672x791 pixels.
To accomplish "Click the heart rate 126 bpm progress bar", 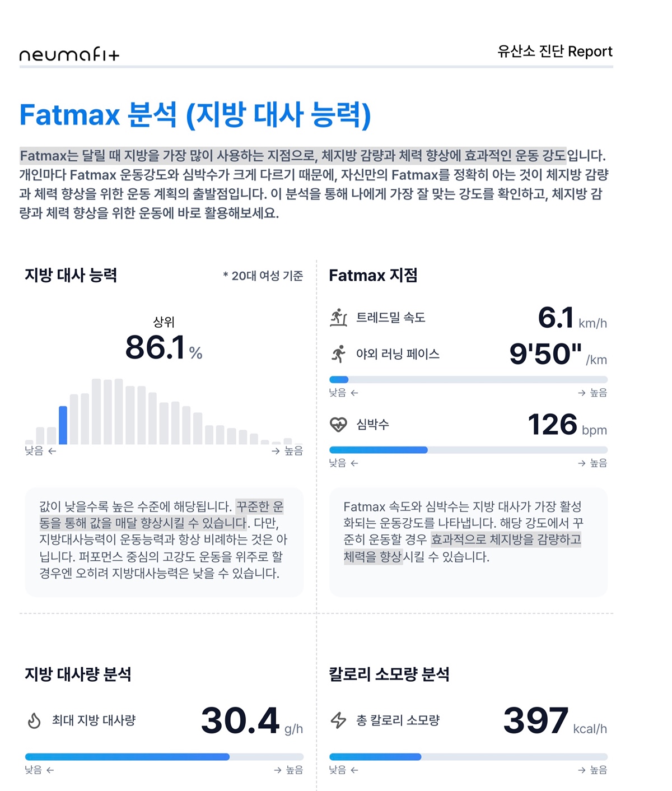I will point(468,450).
